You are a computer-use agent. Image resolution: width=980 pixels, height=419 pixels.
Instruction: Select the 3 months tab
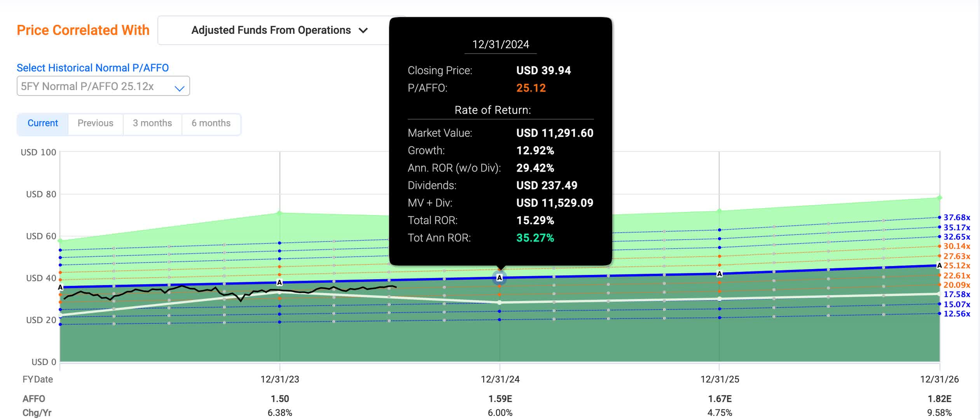coord(152,123)
